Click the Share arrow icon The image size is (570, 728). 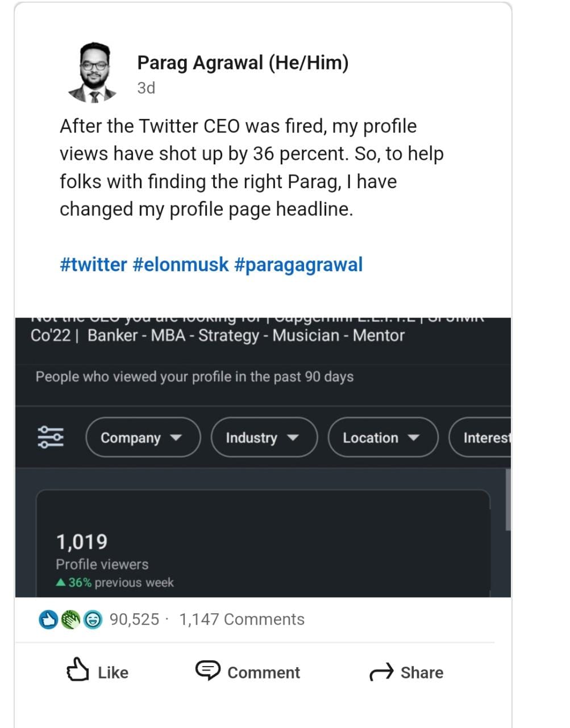[381, 672]
